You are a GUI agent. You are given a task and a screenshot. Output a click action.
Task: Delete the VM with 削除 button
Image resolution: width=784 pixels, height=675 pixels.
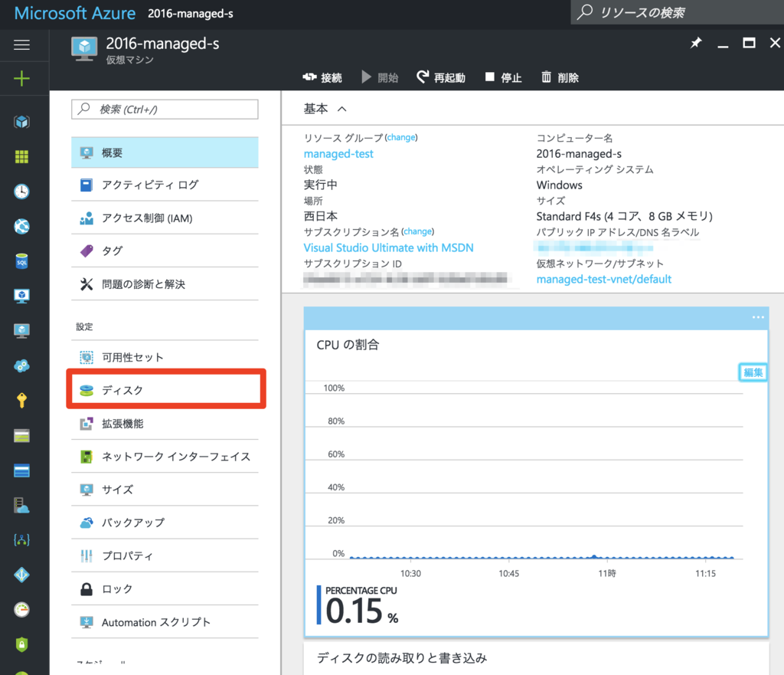point(560,77)
